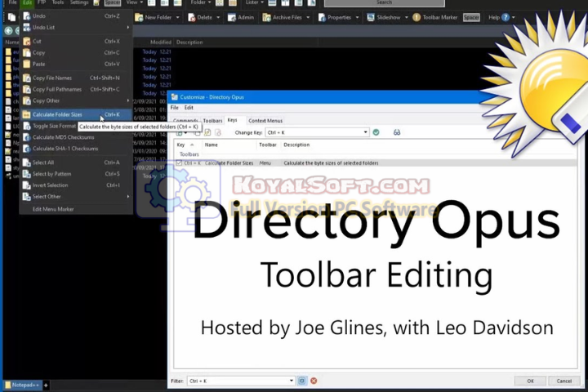Click the Archive Files toolbar button
Image resolution: width=588 pixels, height=392 pixels.
click(x=282, y=17)
